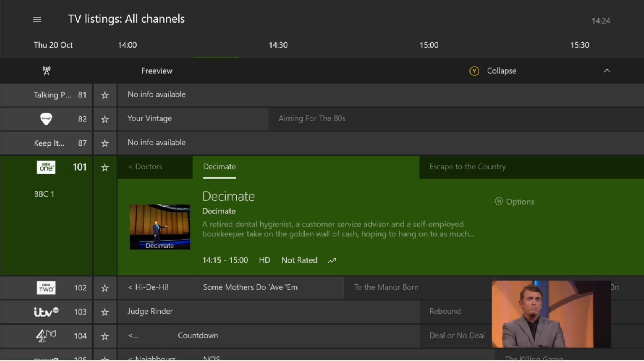Select Escape to the Country programme
The width and height of the screenshot is (644, 361).
click(467, 167)
